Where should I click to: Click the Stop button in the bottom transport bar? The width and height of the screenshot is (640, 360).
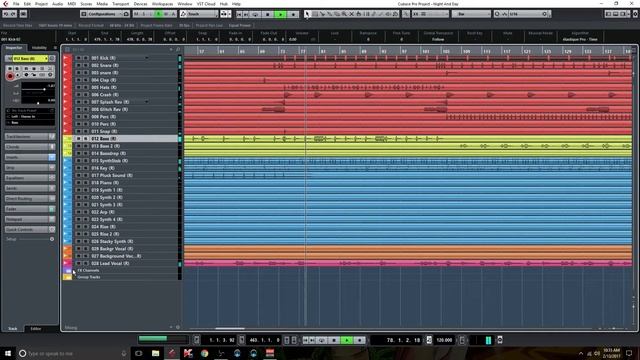pos(334,340)
